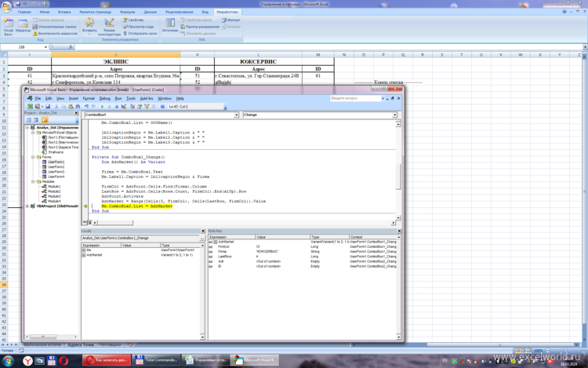The height and width of the screenshot is (368, 588).
Task: Click the Reset stop icon in VBA toolbar
Action: pyautogui.click(x=117, y=107)
